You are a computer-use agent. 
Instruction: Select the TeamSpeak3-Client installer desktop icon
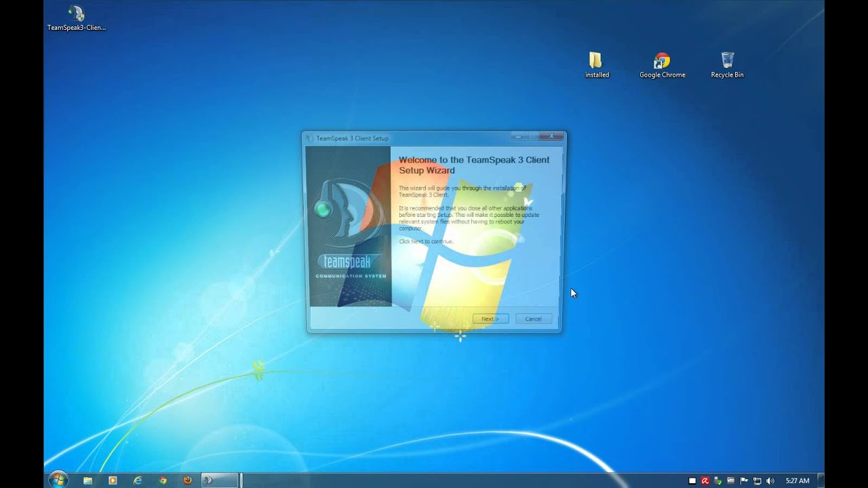[x=77, y=18]
